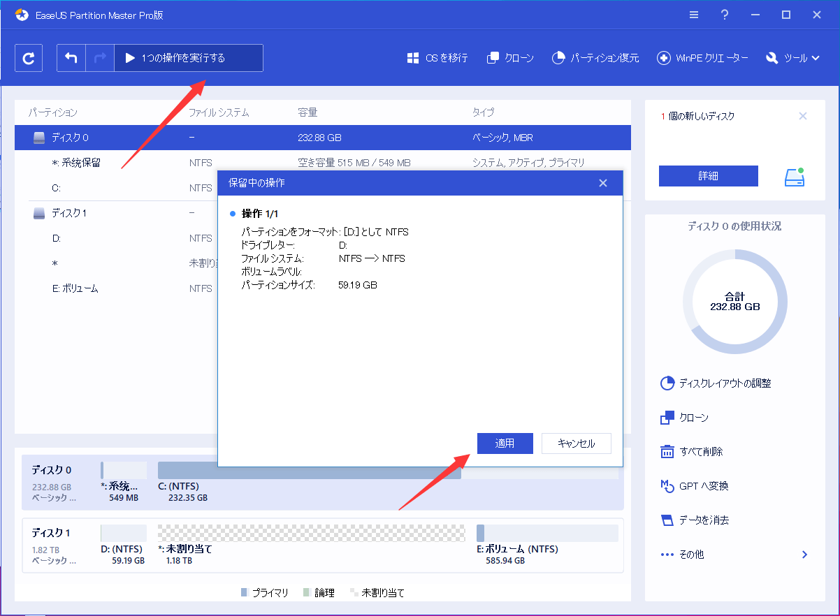This screenshot has height=616, width=840.
Task: Open the hamburger menu in the title bar
Action: tap(693, 15)
